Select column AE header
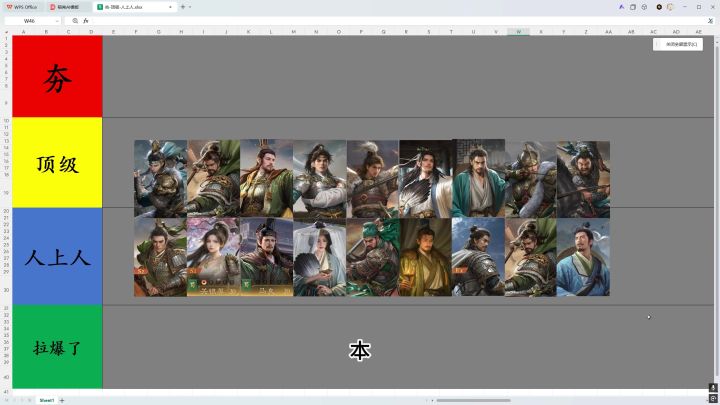Image resolution: width=720 pixels, height=405 pixels. coord(698,32)
